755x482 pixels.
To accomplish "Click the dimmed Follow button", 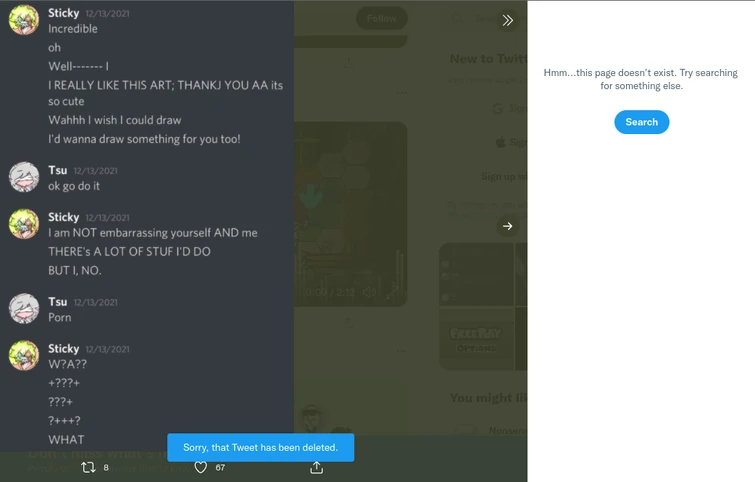I will pos(381,18).
